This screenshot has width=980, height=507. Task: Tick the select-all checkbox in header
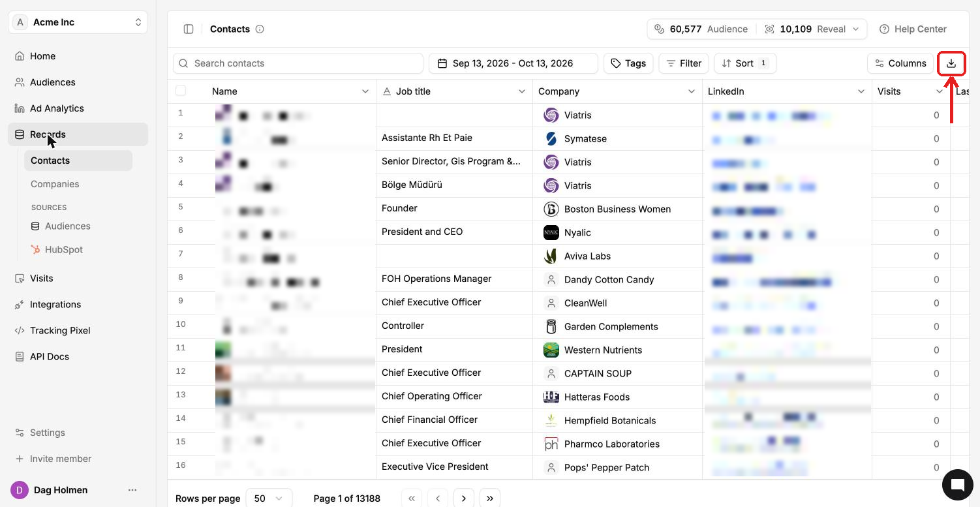click(181, 91)
